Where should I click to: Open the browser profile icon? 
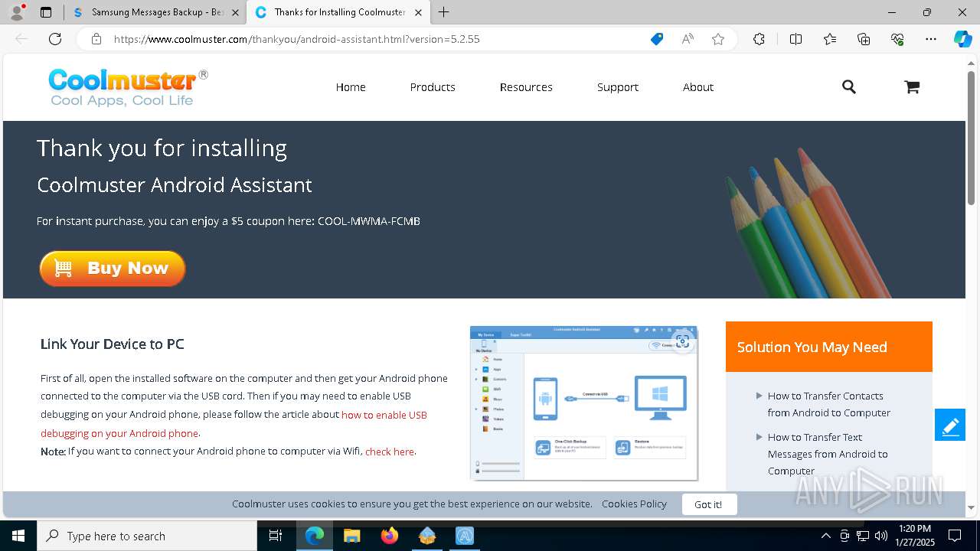(x=17, y=12)
